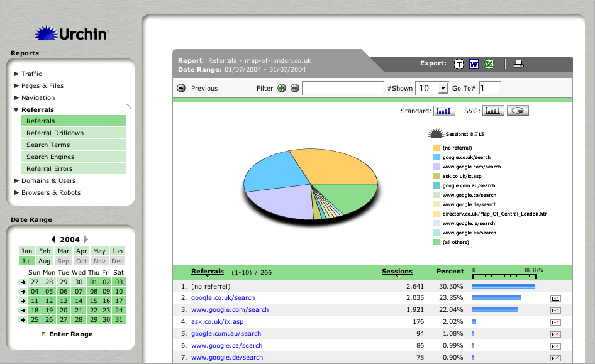Open the Referrals report item
Viewport: 595px width, 364px height.
pos(74,121)
